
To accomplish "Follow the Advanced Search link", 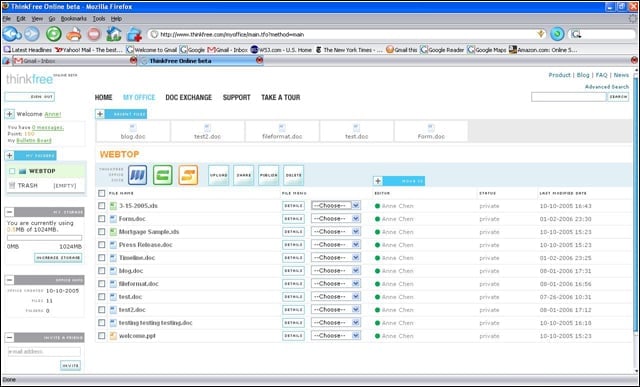I will coord(607,87).
